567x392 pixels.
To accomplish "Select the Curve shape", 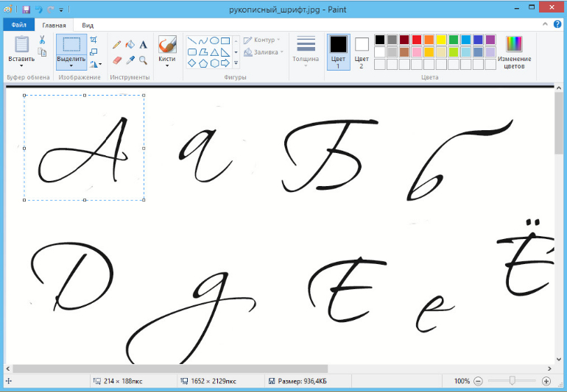I will pyautogui.click(x=203, y=40).
